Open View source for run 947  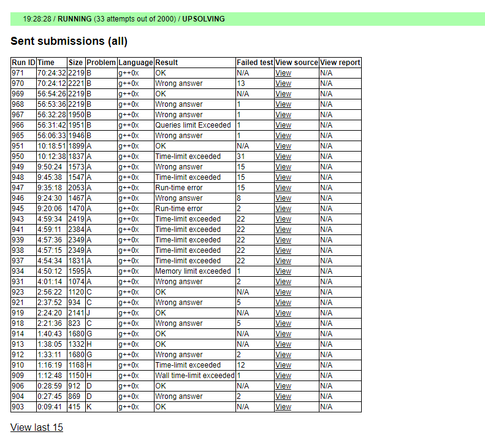(283, 188)
